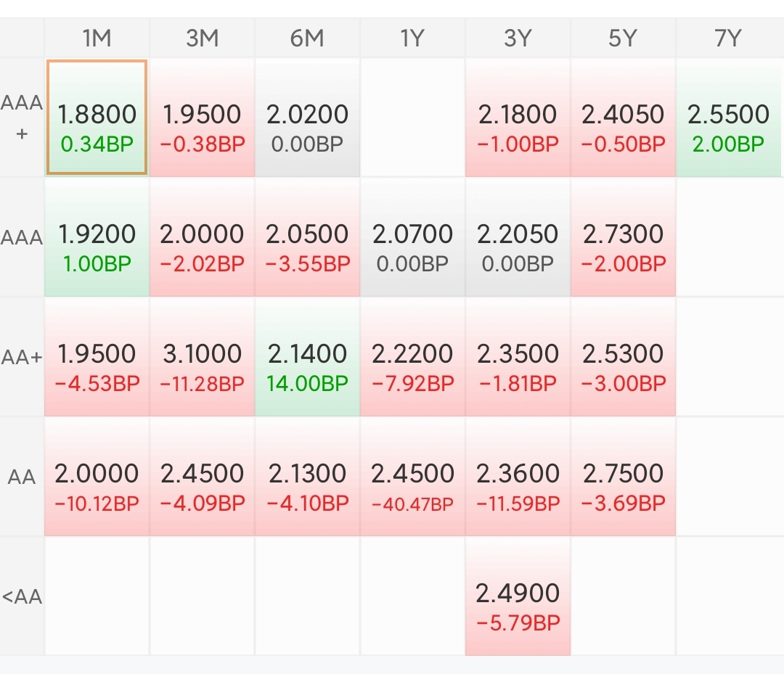784x674 pixels.
Task: Click the 7Y column header
Action: coord(727,38)
